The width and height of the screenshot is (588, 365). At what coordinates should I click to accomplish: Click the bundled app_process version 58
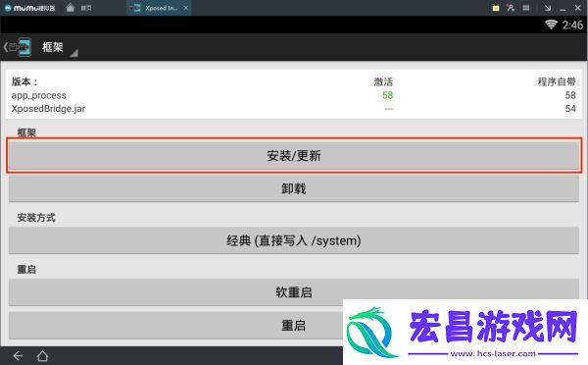point(570,95)
